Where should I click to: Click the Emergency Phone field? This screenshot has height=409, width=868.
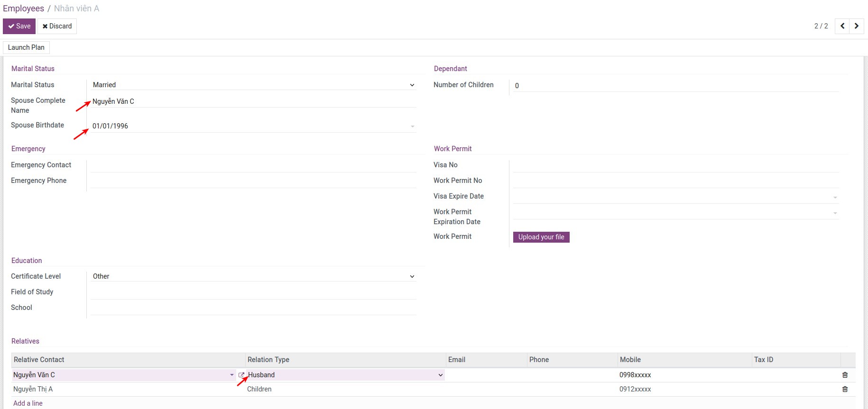pyautogui.click(x=253, y=181)
